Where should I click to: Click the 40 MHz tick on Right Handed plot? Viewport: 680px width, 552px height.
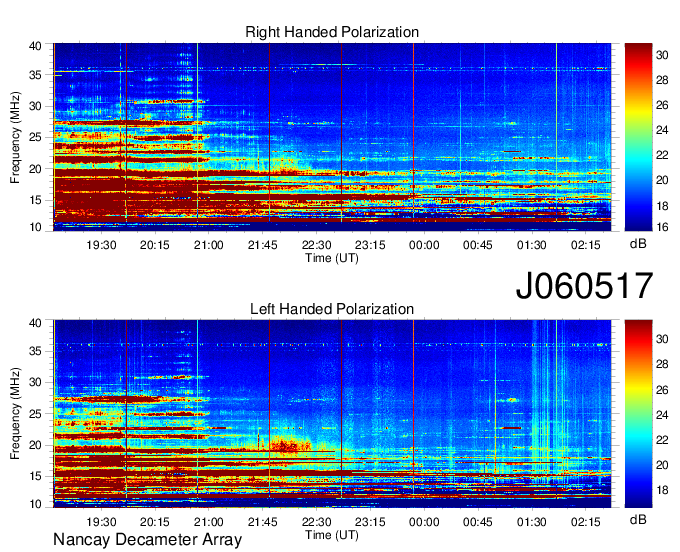click(x=35, y=46)
